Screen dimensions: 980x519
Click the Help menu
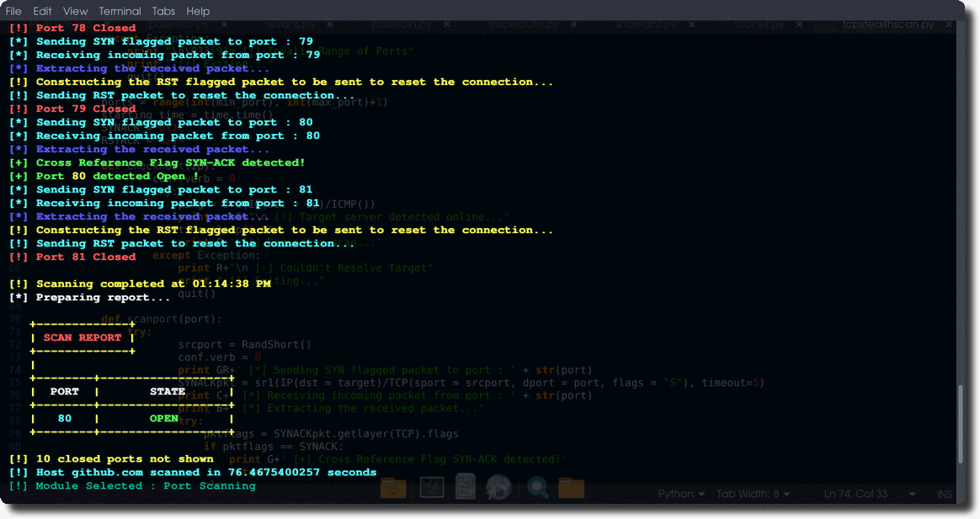tap(198, 11)
